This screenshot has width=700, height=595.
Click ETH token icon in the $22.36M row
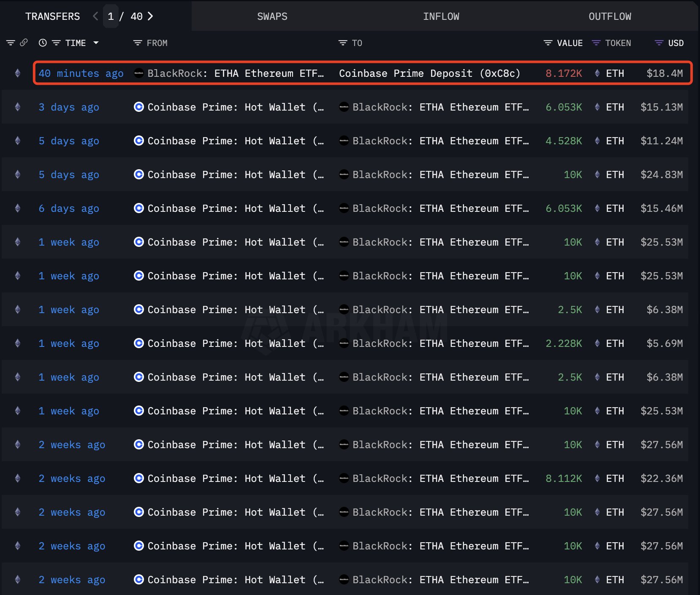click(x=597, y=478)
